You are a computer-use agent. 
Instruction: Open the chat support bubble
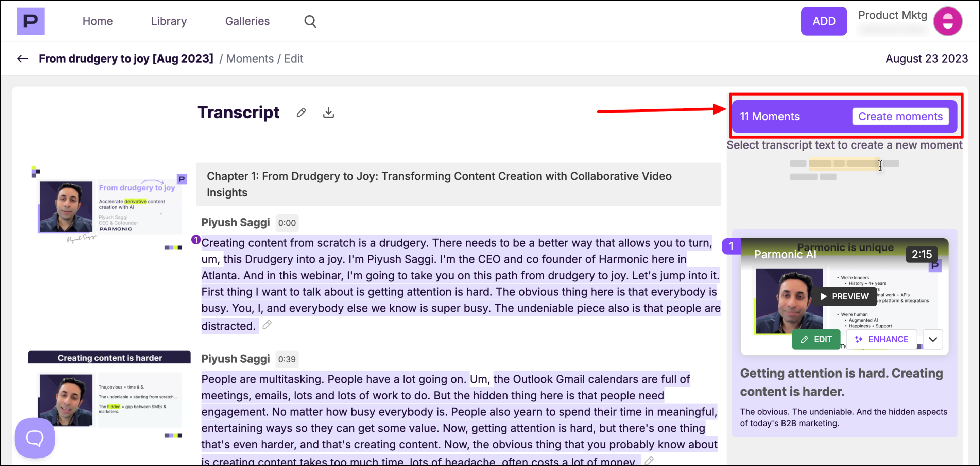[x=35, y=437]
